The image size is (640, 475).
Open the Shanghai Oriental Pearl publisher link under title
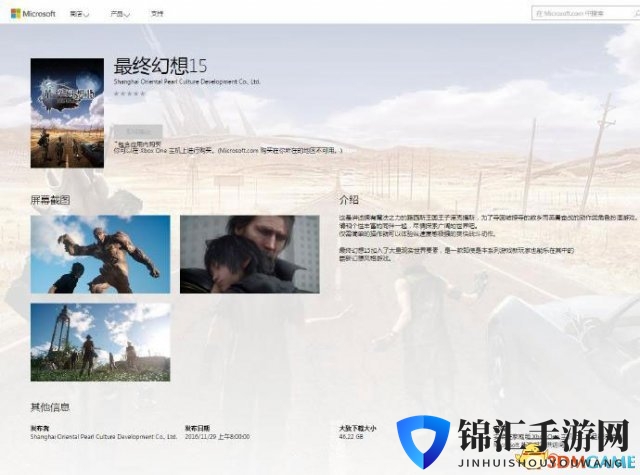point(187,82)
